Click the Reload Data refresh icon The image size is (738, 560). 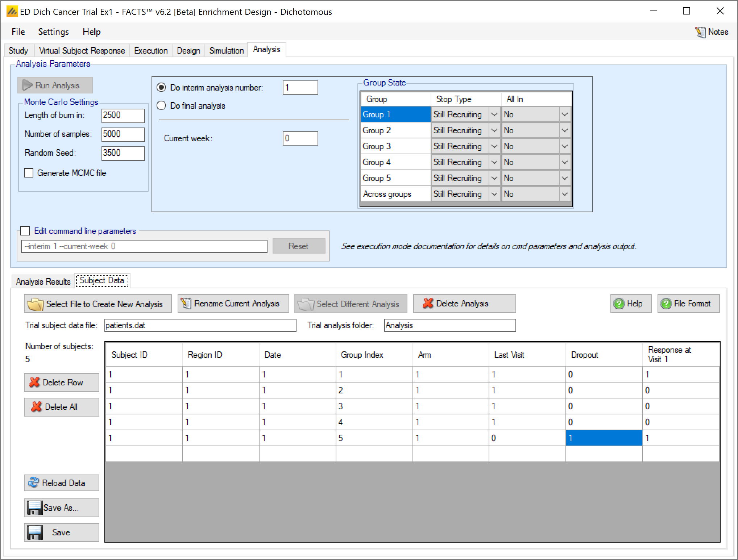tap(33, 482)
